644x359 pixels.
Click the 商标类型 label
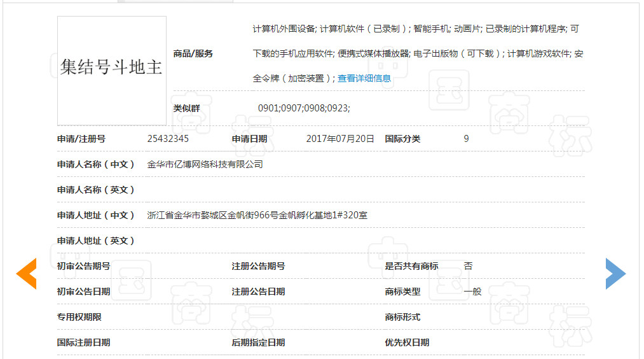point(402,292)
